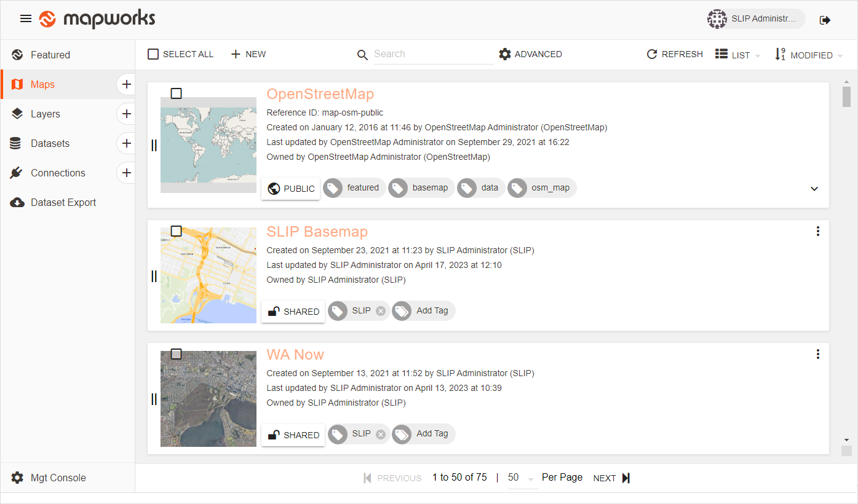Remove the SLIP tag from SLIP Basemap

[381, 311]
